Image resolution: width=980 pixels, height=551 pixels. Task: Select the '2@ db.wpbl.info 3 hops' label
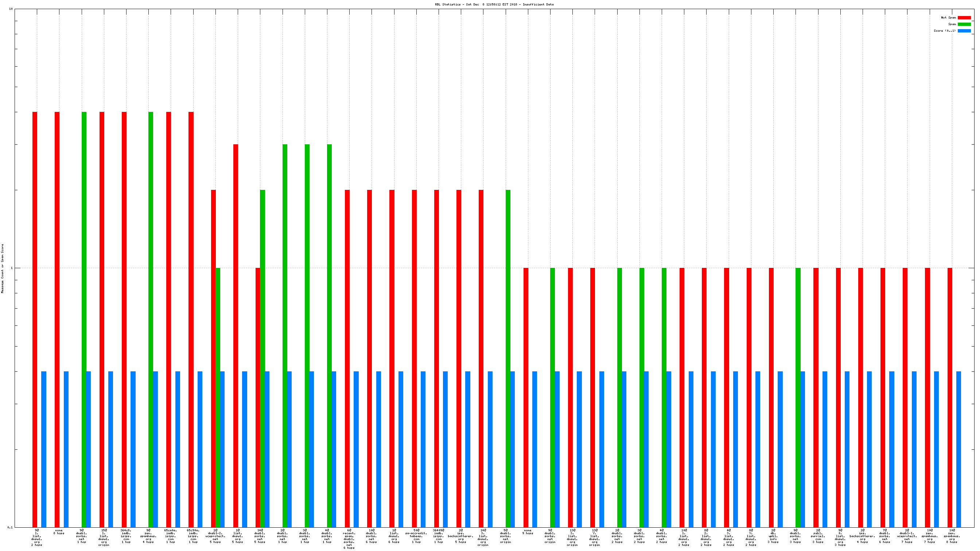[773, 536]
